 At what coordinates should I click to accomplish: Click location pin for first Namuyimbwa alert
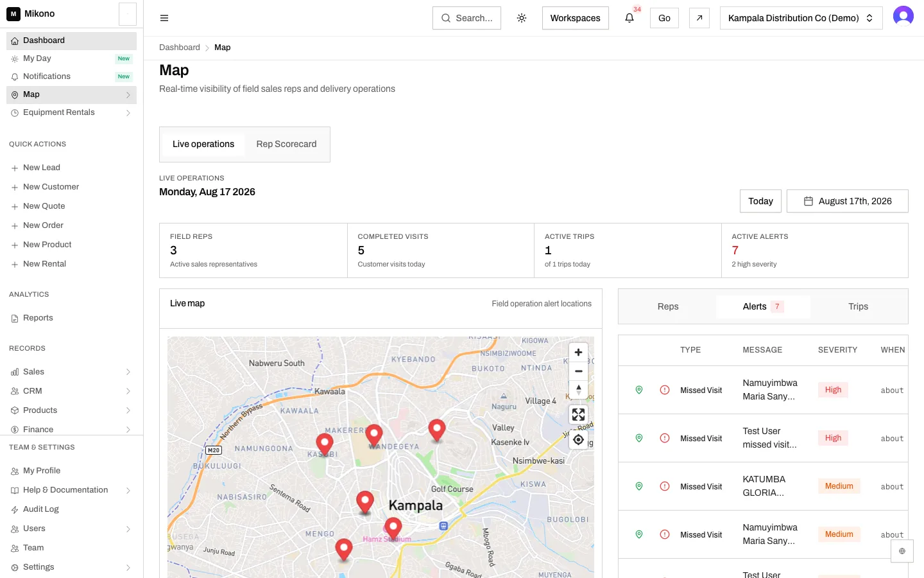pos(639,390)
